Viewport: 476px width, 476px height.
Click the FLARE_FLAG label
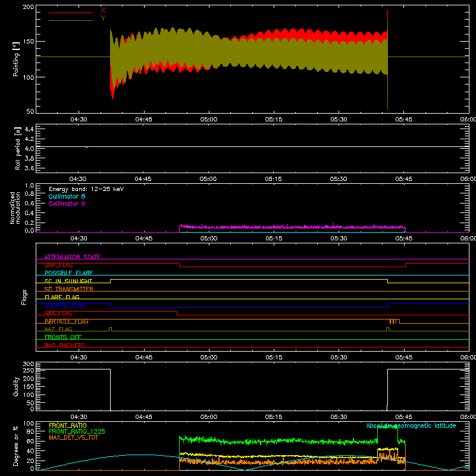62,297
